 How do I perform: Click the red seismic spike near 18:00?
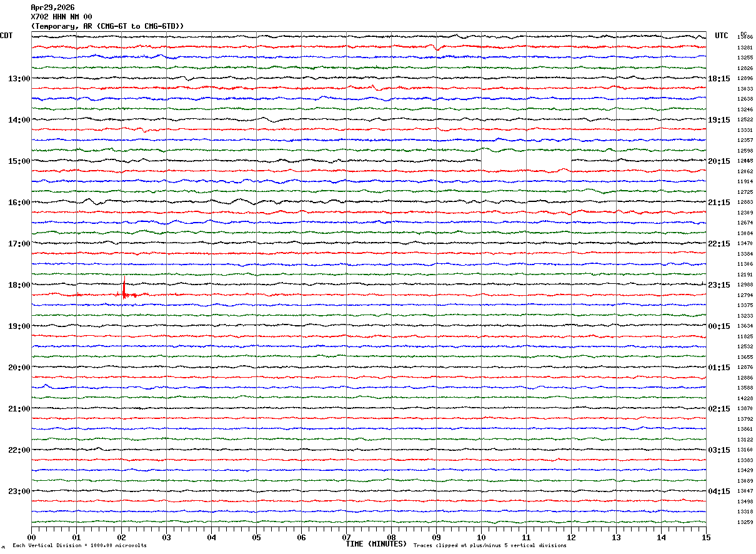[124, 288]
